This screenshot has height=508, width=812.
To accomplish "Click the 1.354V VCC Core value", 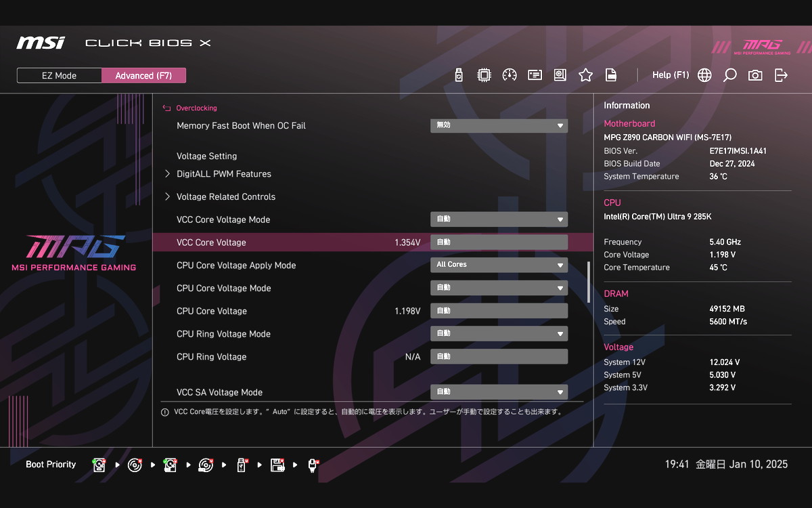I will point(407,242).
